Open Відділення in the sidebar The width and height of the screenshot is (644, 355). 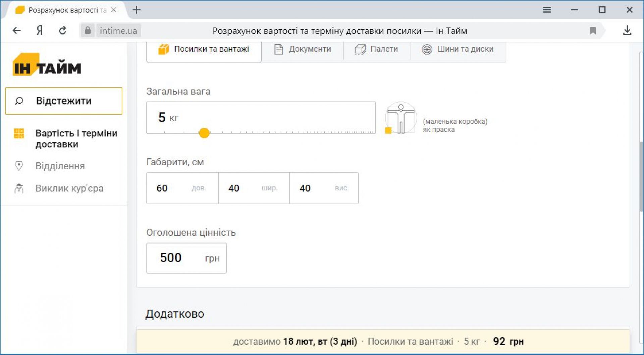(60, 166)
